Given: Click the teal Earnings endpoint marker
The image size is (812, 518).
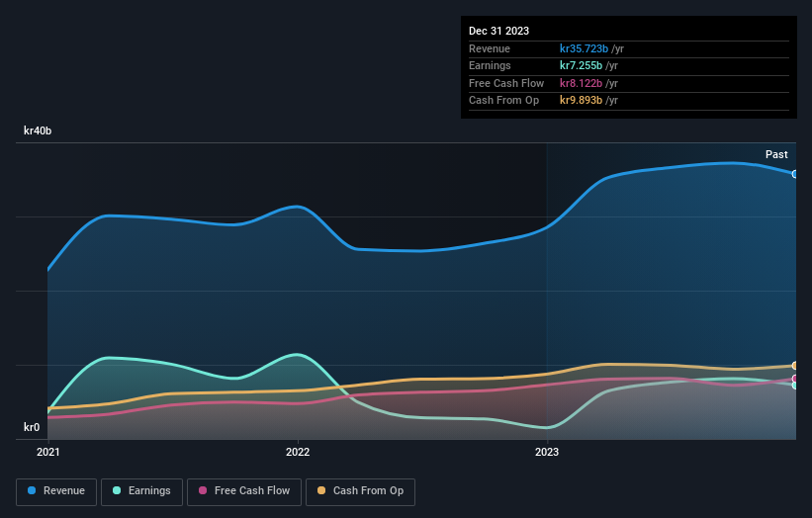Looking at the screenshot, I should click(795, 386).
